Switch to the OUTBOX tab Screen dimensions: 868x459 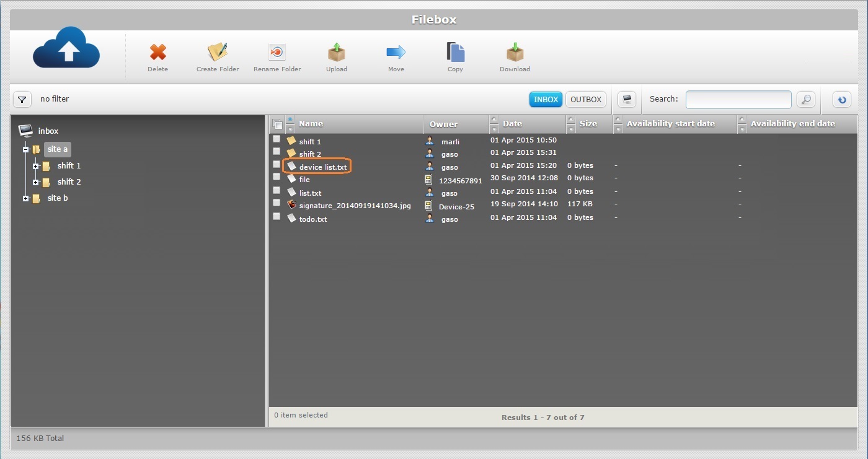point(586,99)
